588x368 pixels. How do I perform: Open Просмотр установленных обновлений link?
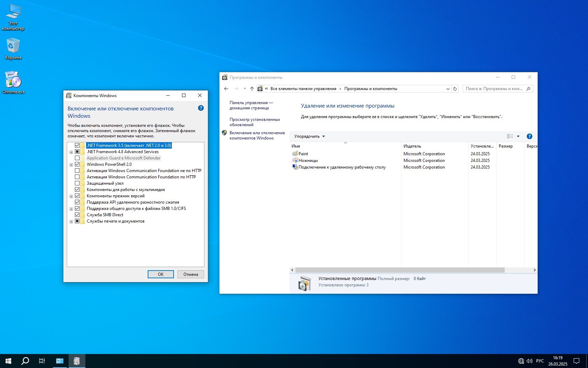254,122
